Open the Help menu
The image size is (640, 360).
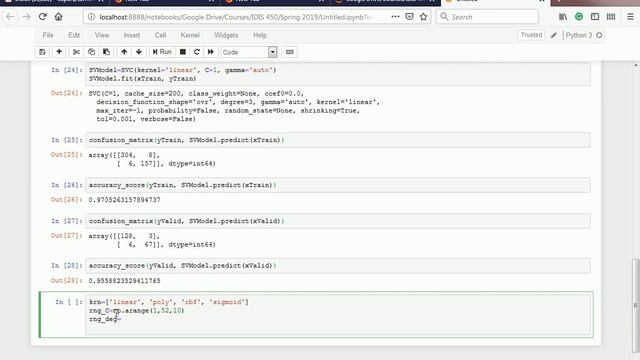260,35
